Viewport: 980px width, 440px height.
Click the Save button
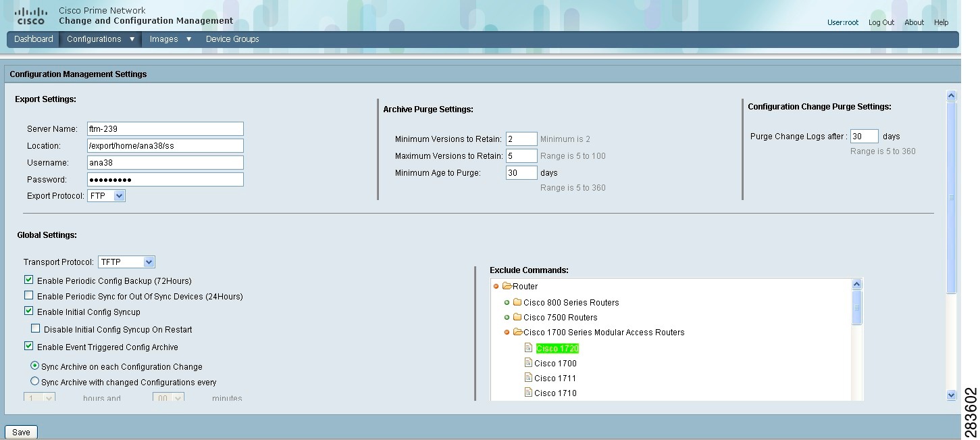[21, 432]
